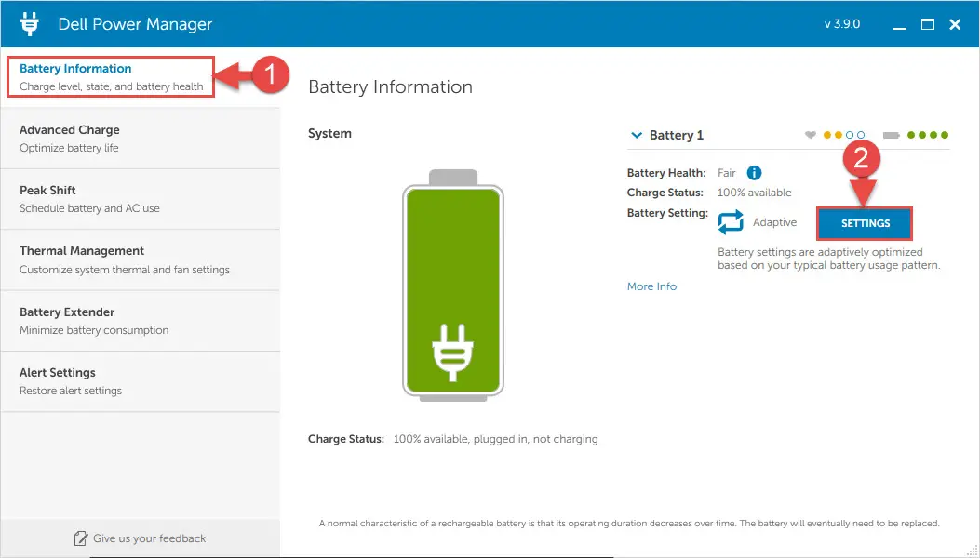Click the heart battery health icon
The height and width of the screenshot is (558, 980).
(811, 136)
